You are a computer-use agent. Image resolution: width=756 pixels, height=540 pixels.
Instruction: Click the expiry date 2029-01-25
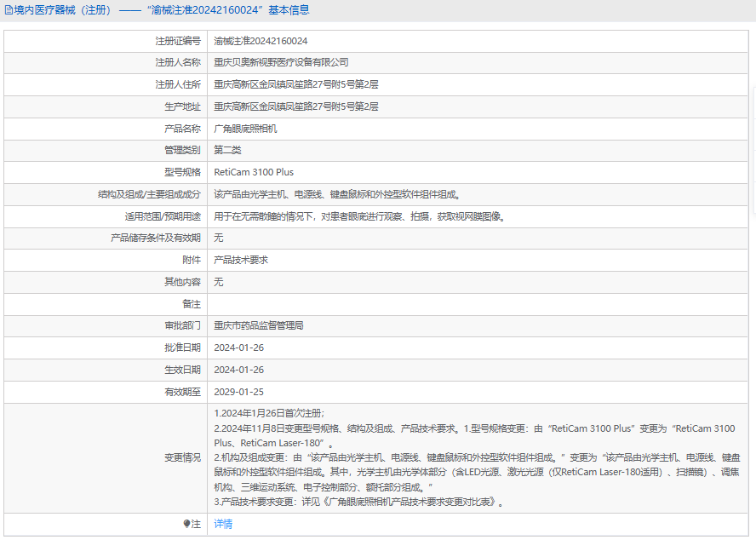coord(238,393)
